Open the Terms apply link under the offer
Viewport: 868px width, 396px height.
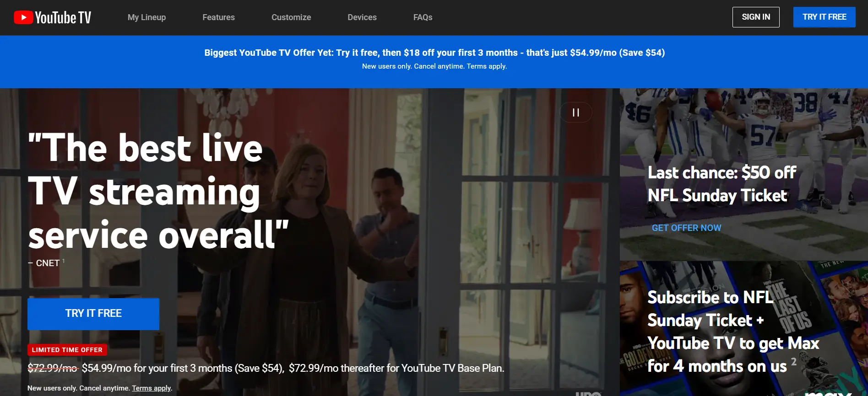point(152,388)
